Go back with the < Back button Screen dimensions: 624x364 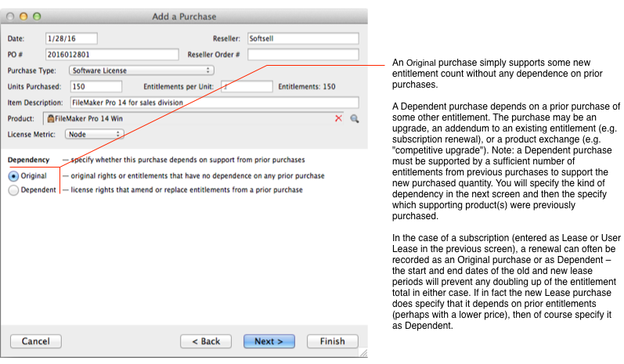(x=206, y=341)
